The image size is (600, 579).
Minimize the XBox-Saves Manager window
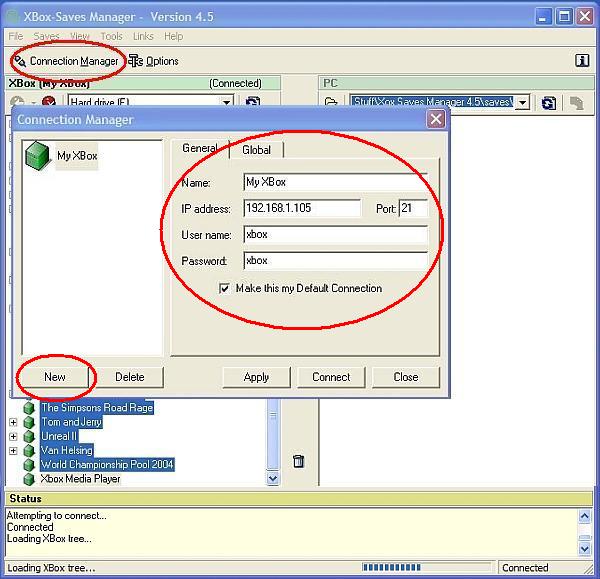click(542, 16)
